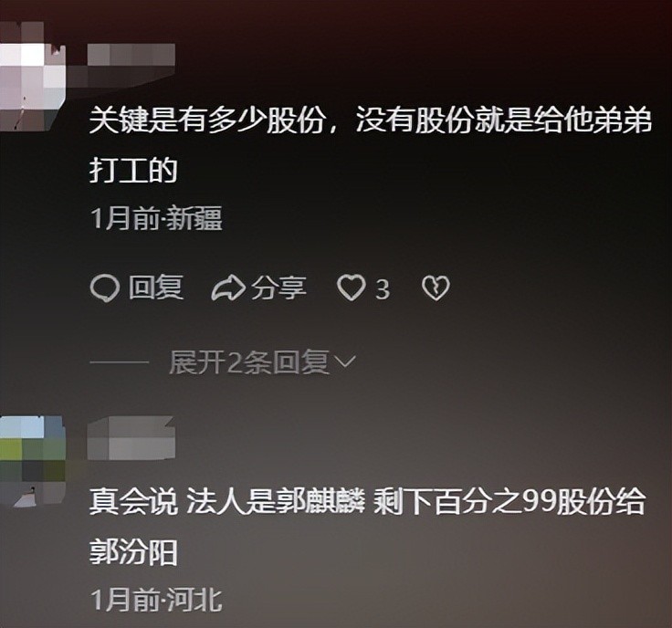The width and height of the screenshot is (672, 628).
Task: Select the 分享 label
Action: click(278, 288)
